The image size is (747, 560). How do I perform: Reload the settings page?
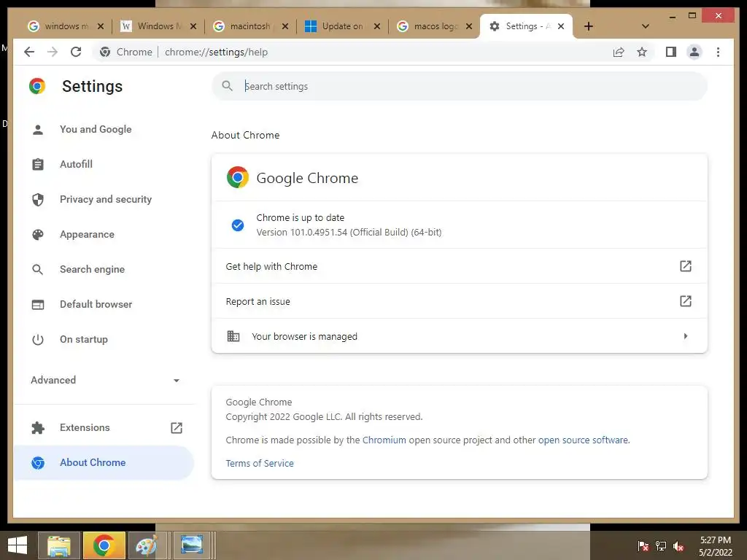pos(76,52)
